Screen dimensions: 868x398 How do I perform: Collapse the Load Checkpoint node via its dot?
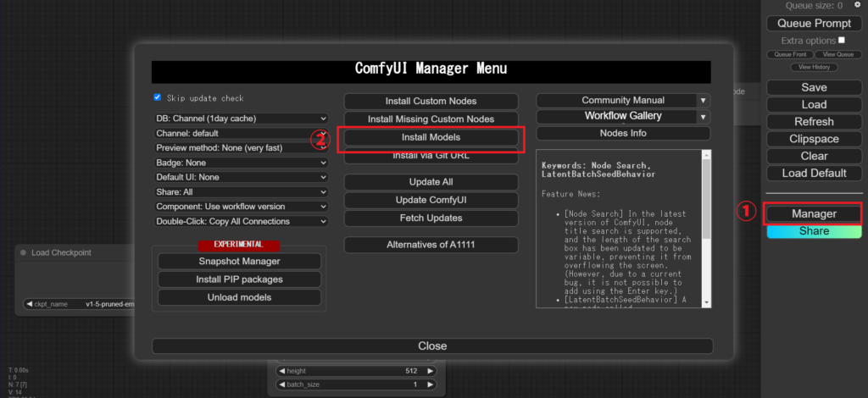[x=22, y=252]
